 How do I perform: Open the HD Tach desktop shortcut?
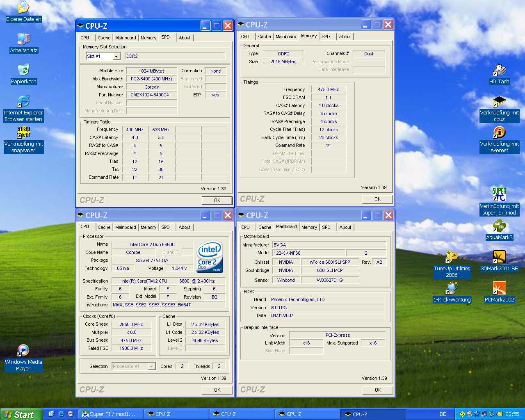[x=499, y=70]
